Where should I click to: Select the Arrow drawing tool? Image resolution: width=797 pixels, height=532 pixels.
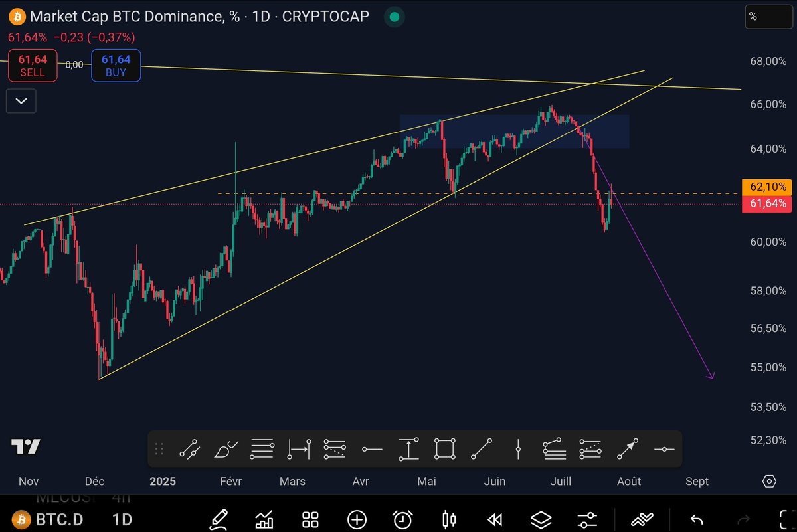coord(628,450)
